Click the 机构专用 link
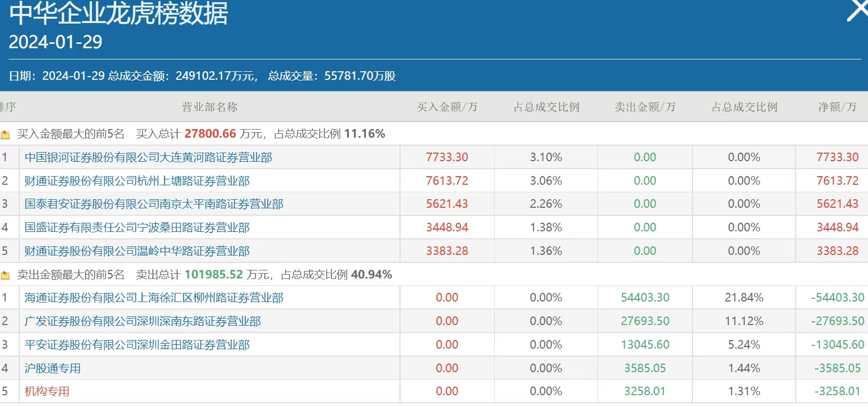Image resolution: width=868 pixels, height=407 pixels. pyautogui.click(x=47, y=391)
